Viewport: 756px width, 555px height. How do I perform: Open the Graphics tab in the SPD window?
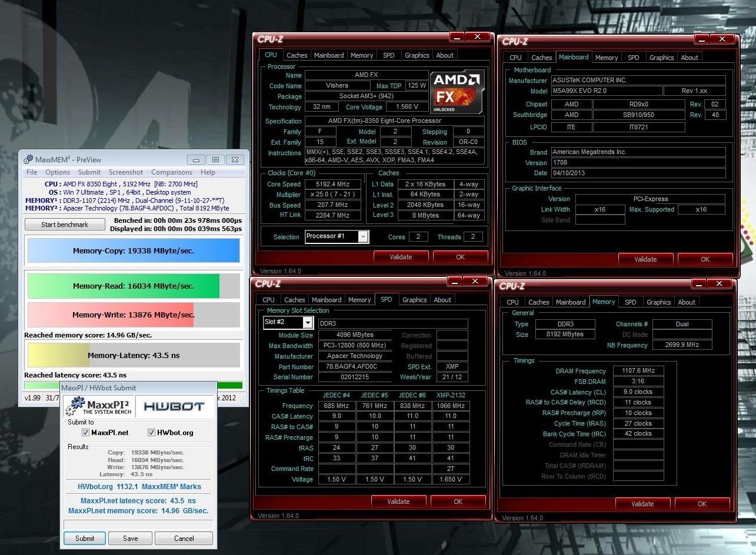pos(415,300)
